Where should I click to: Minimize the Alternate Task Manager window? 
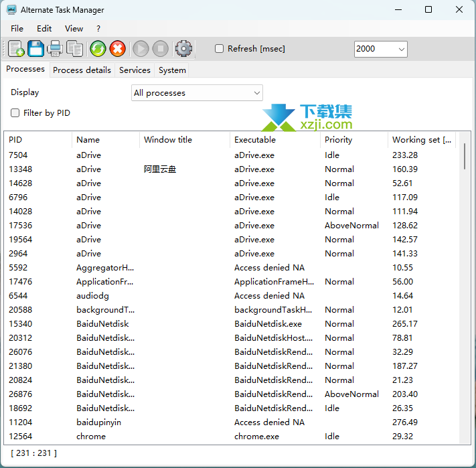coord(398,10)
